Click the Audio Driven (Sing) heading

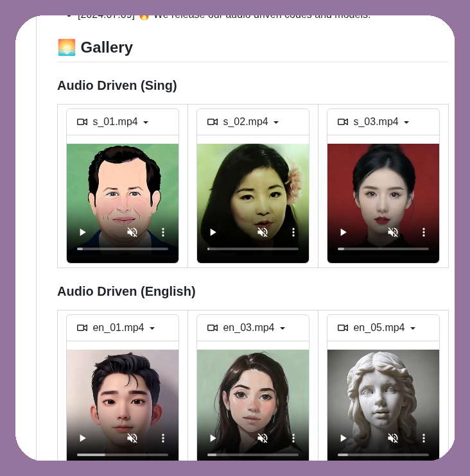(117, 85)
